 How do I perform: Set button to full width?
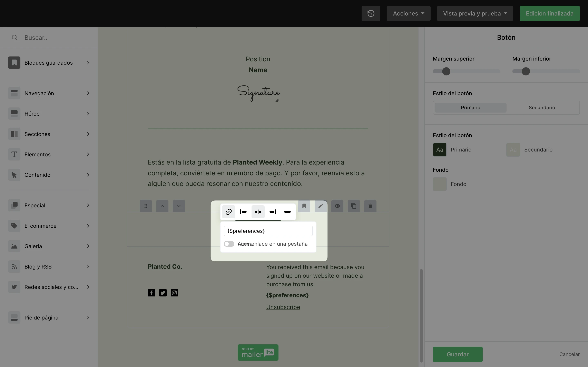pos(287,212)
